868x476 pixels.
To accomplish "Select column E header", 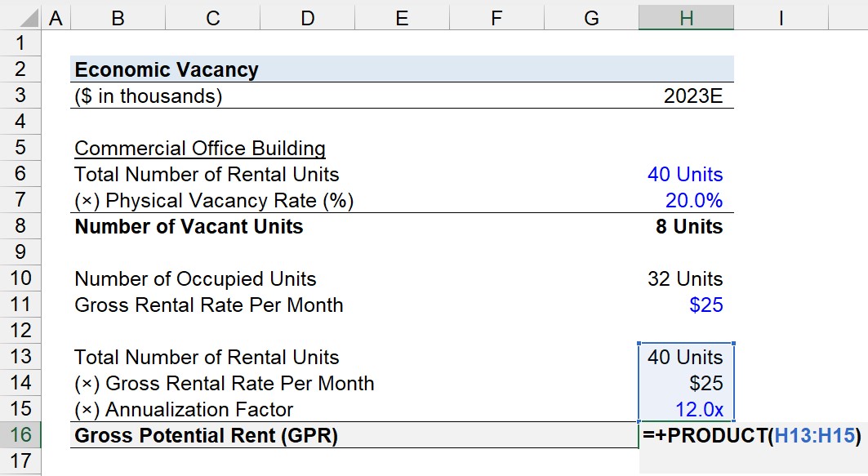I will [x=402, y=18].
